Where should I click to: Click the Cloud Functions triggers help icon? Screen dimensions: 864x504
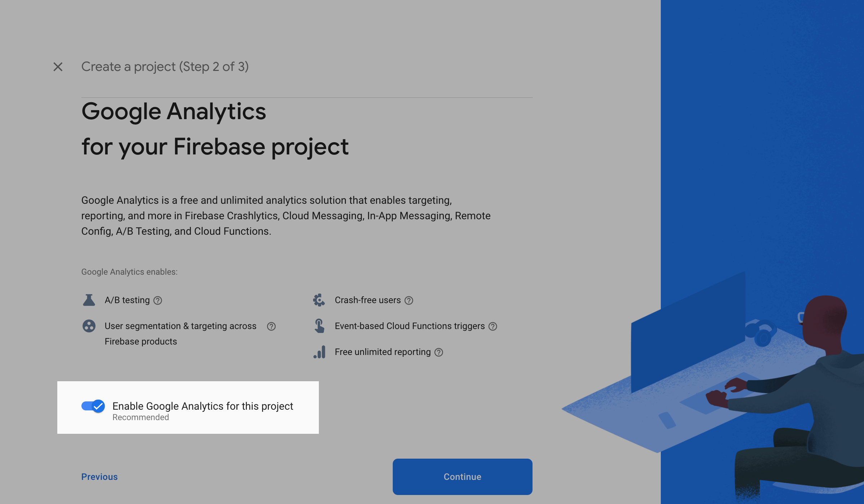[x=493, y=326]
